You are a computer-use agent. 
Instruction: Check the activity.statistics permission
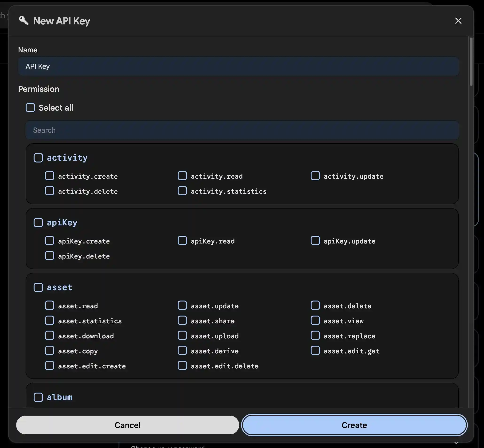coord(182,191)
